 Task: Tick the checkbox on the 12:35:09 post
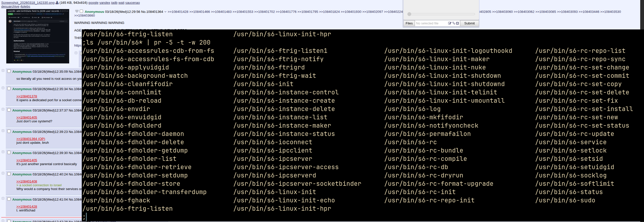pyautogui.click(x=9, y=71)
